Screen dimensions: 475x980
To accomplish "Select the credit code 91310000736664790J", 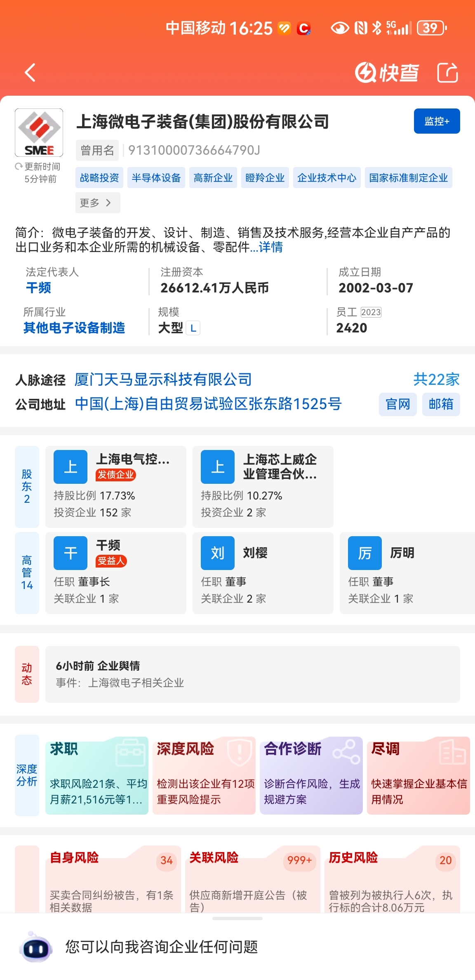I will coord(194,150).
